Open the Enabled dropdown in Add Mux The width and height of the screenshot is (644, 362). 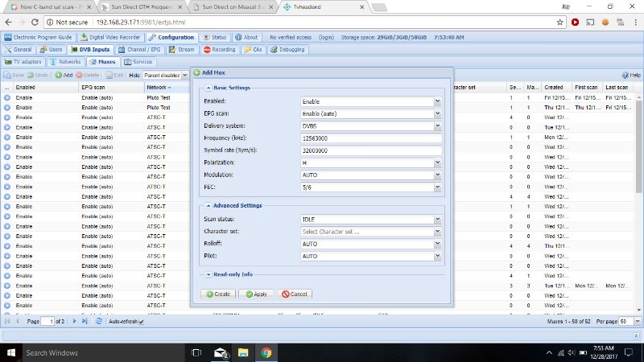tap(437, 101)
